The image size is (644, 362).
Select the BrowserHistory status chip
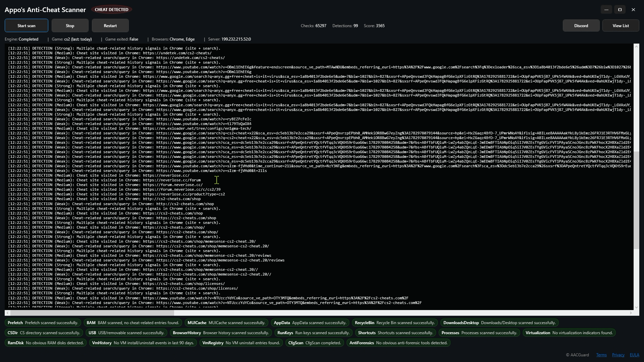tap(221, 333)
